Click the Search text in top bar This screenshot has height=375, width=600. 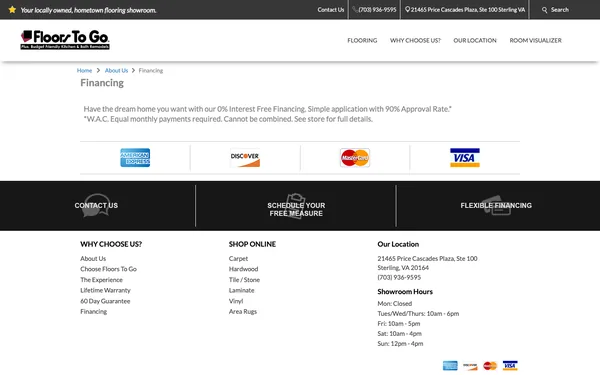coord(559,10)
